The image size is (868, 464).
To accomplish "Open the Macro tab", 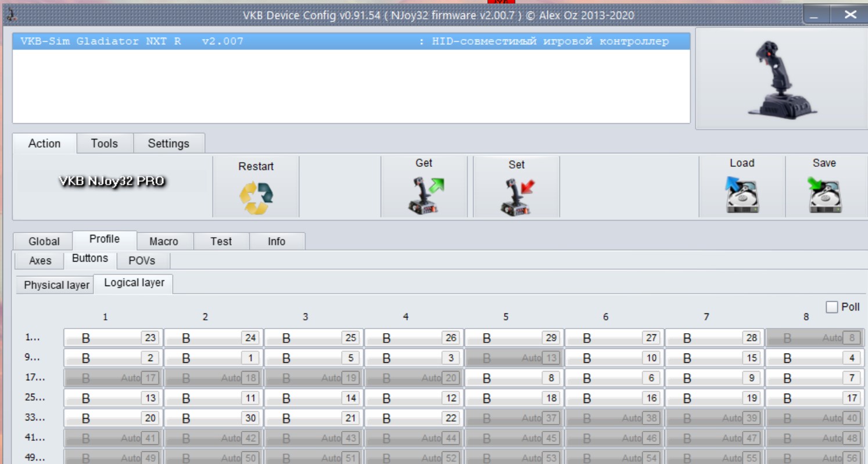I will (x=164, y=241).
